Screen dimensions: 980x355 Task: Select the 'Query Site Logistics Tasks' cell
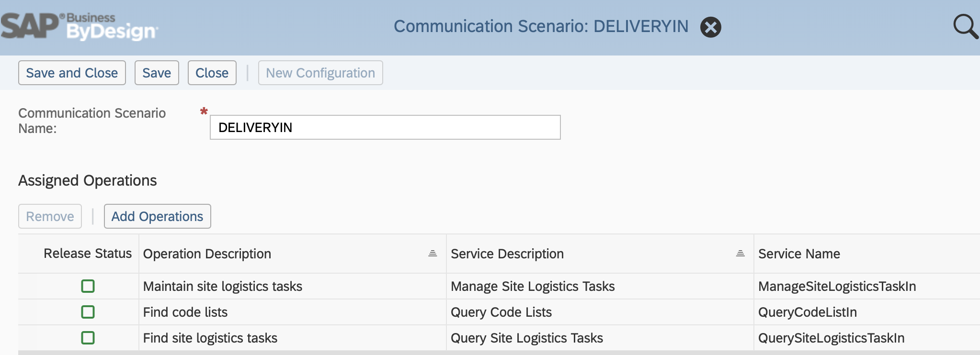pos(600,338)
